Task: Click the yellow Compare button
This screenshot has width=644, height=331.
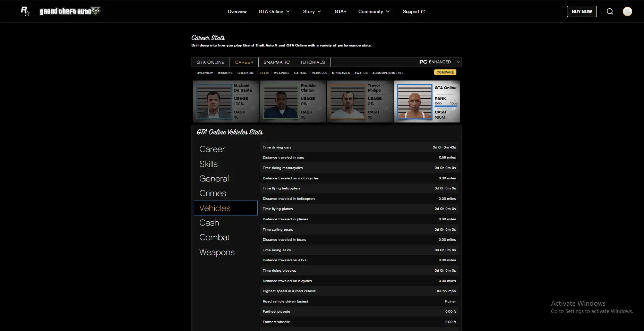Action: [x=445, y=73]
